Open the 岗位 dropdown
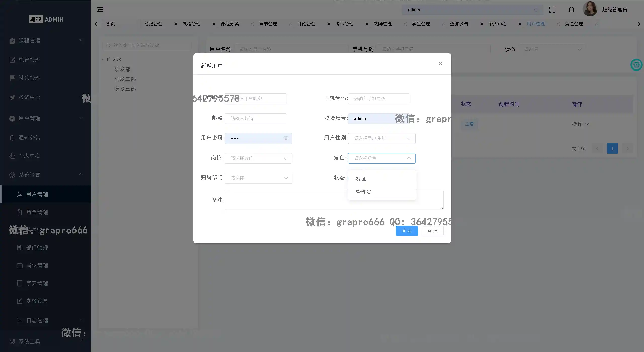The height and width of the screenshot is (352, 644). click(258, 158)
